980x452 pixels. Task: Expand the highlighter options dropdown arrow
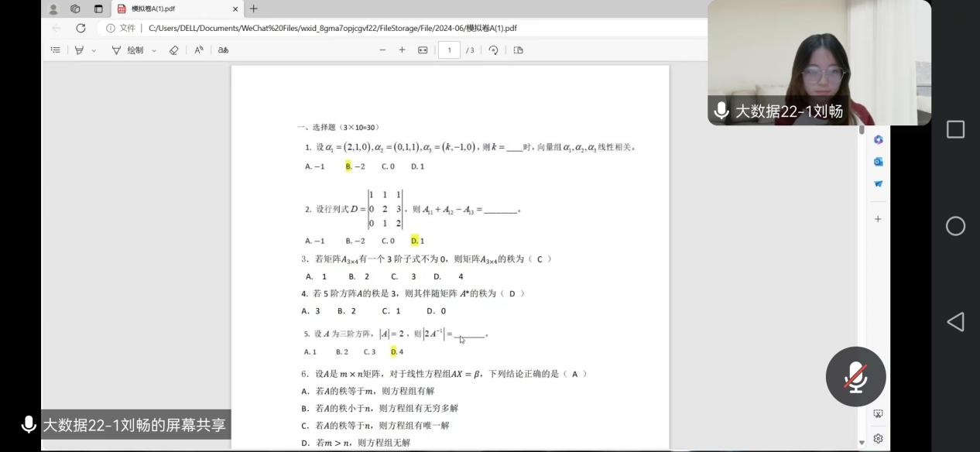point(94,50)
